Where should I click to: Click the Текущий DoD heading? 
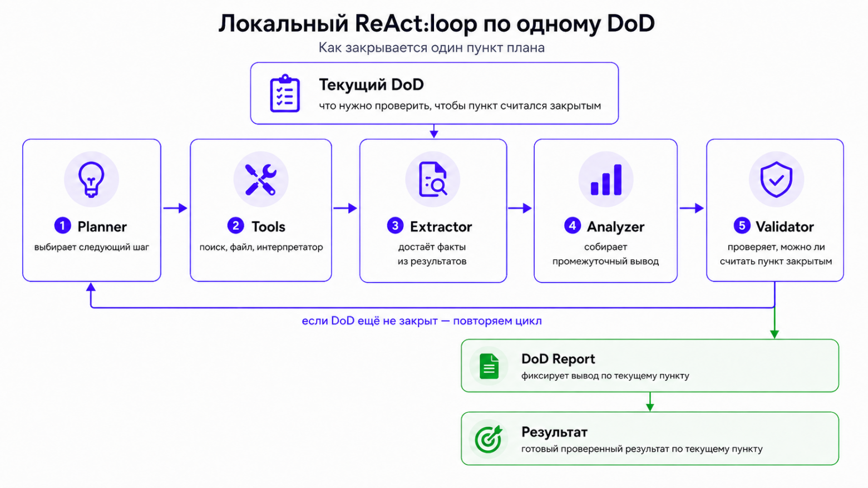coord(371,85)
